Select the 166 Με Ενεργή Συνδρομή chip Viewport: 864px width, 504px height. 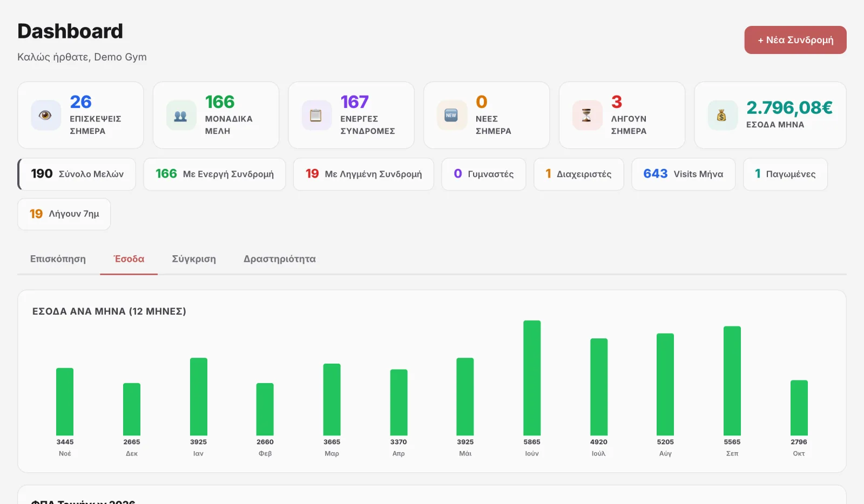click(x=214, y=174)
